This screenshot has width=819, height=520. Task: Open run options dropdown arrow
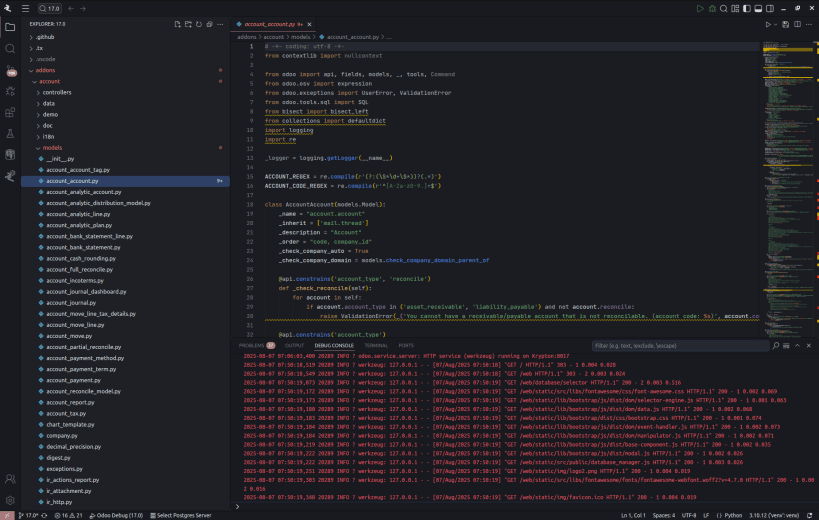[x=775, y=24]
